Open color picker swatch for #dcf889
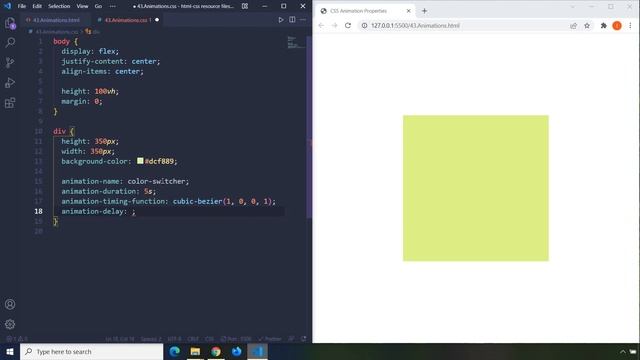Screen dimensions: 640x360 [140, 161]
